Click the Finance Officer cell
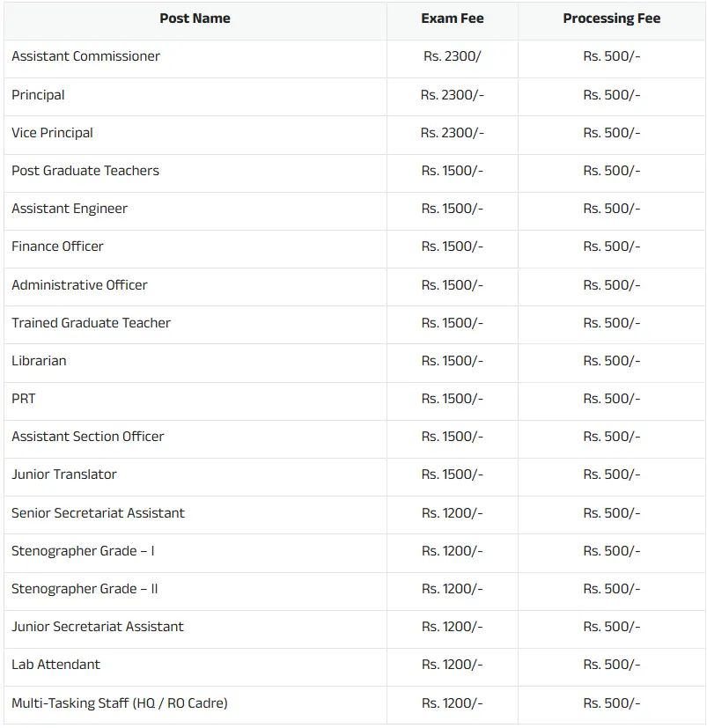Image resolution: width=707 pixels, height=728 pixels. point(57,246)
